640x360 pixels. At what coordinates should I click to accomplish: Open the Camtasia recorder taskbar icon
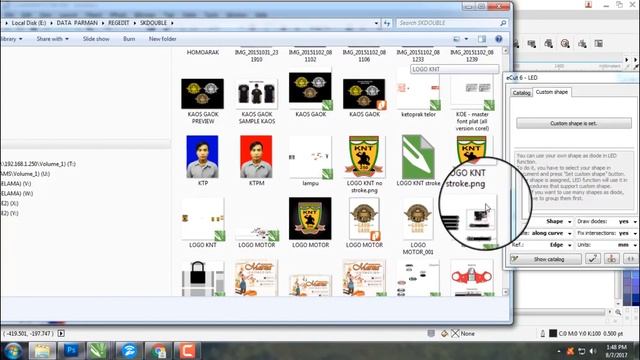pyautogui.click(x=186, y=350)
